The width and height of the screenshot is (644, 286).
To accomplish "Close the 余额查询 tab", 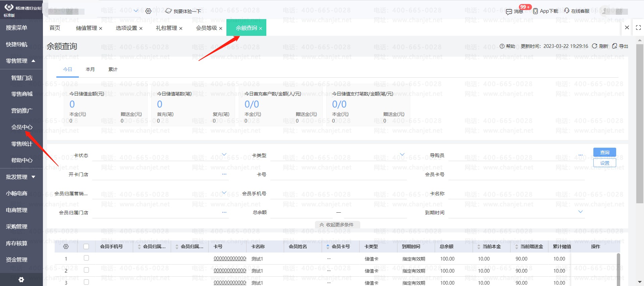I will tap(261, 28).
